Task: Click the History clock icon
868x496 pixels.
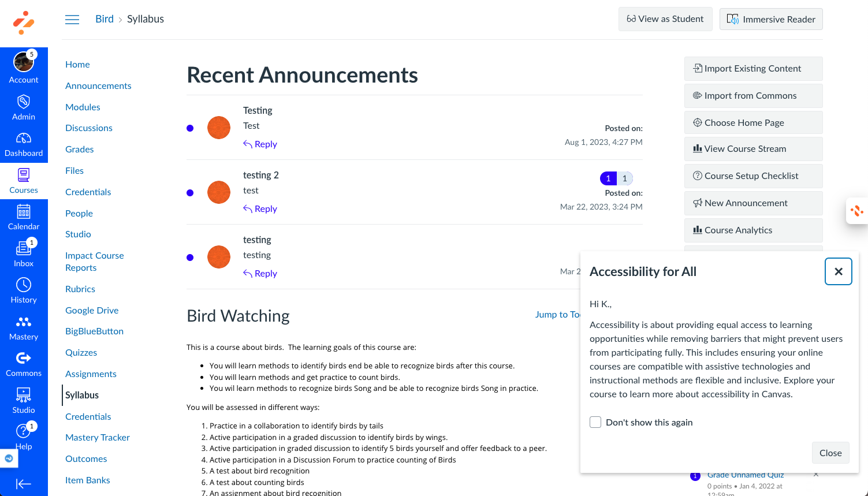Action: [x=24, y=285]
